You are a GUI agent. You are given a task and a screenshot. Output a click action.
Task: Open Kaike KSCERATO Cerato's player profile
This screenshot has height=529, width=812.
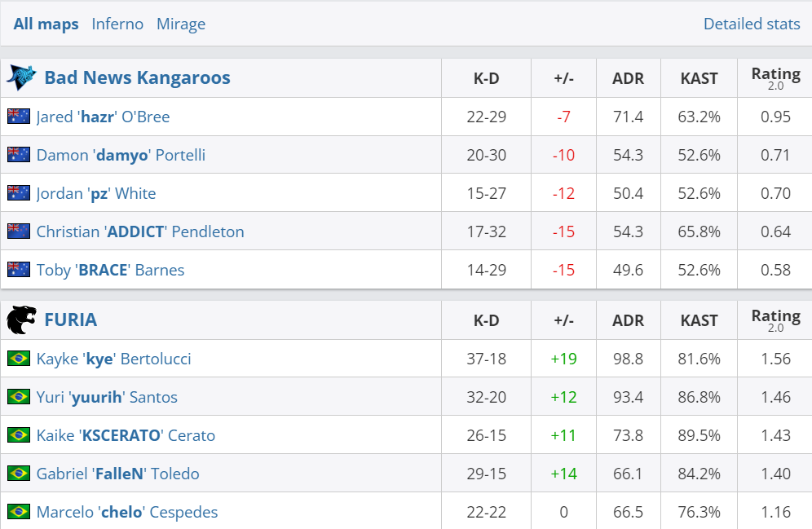coord(126,435)
